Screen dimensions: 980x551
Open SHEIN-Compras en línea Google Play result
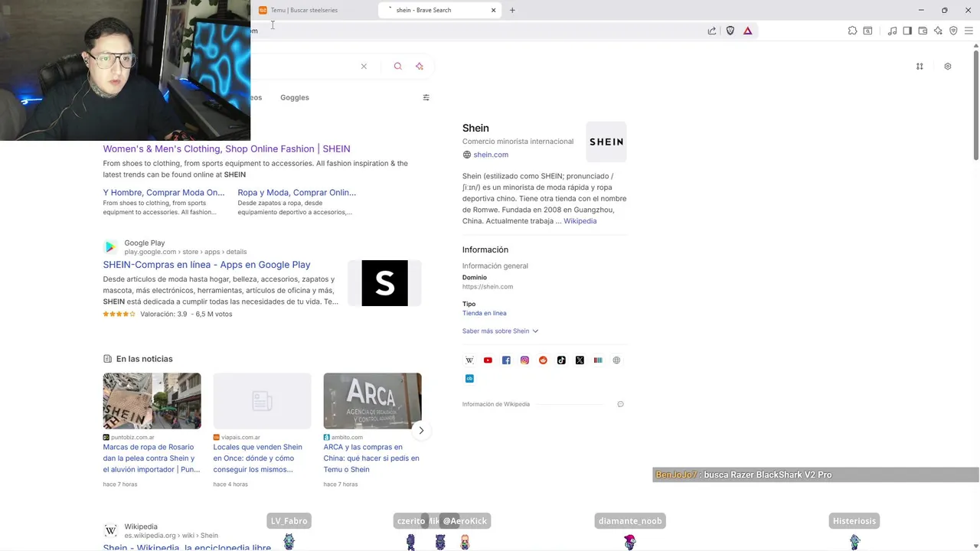(207, 265)
